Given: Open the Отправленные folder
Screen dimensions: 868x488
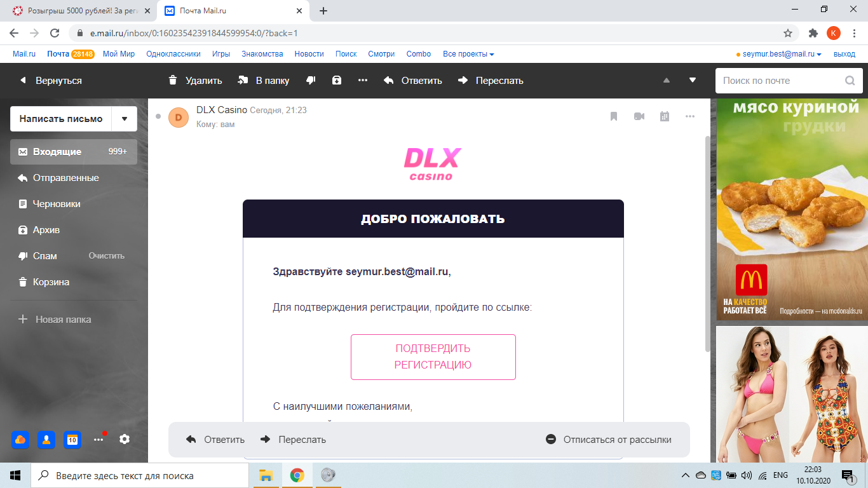Looking at the screenshot, I should coord(74,178).
